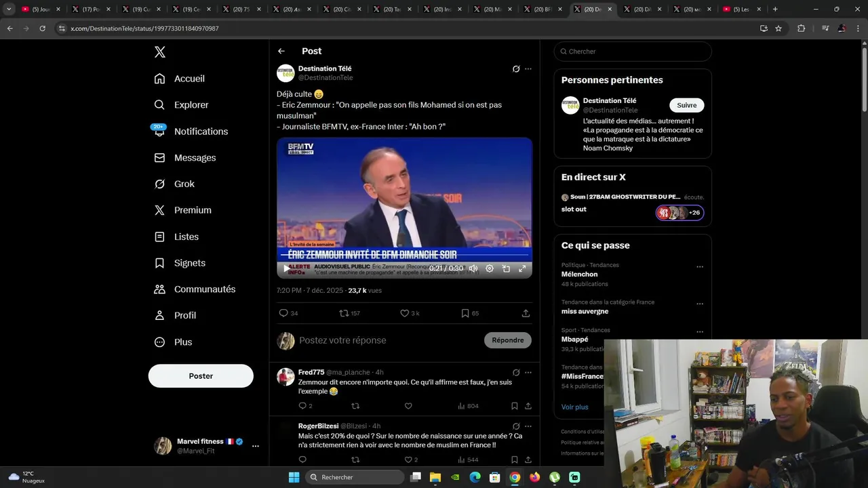The image size is (868, 488).
Task: Like Fred775's comment
Action: [408, 406]
